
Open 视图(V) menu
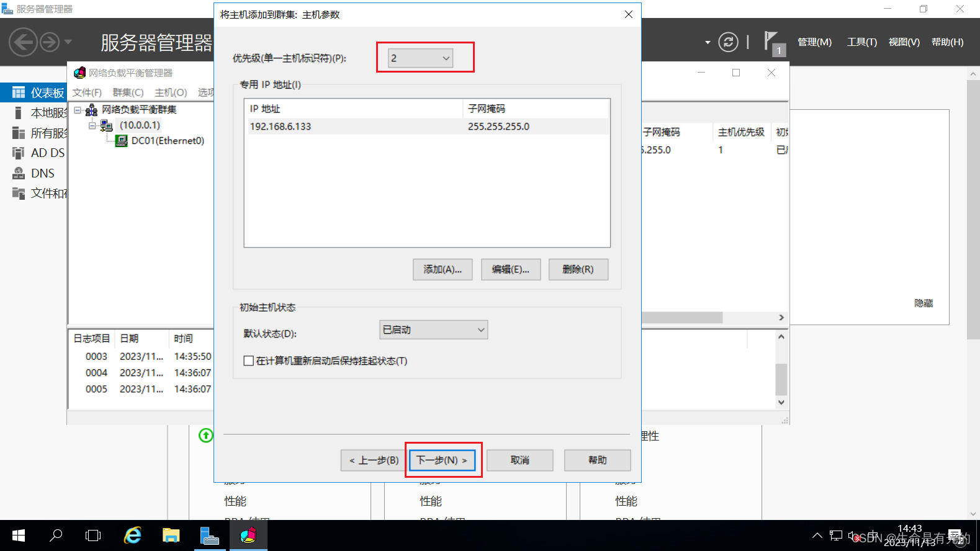pyautogui.click(x=904, y=42)
